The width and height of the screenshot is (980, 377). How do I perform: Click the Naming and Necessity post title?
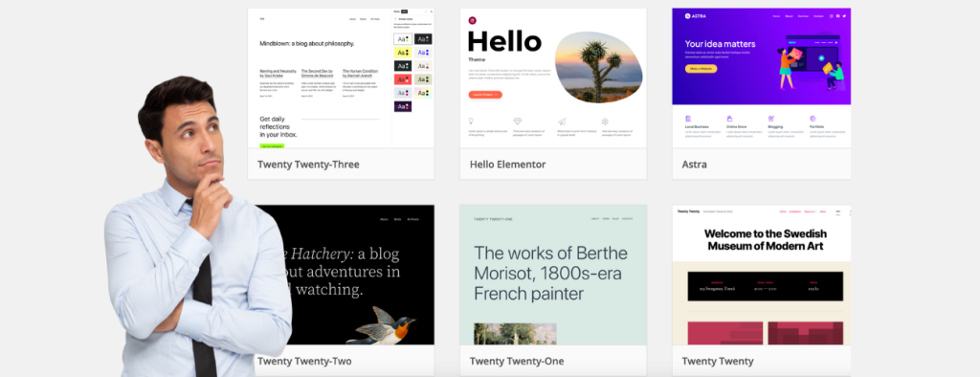278,73
